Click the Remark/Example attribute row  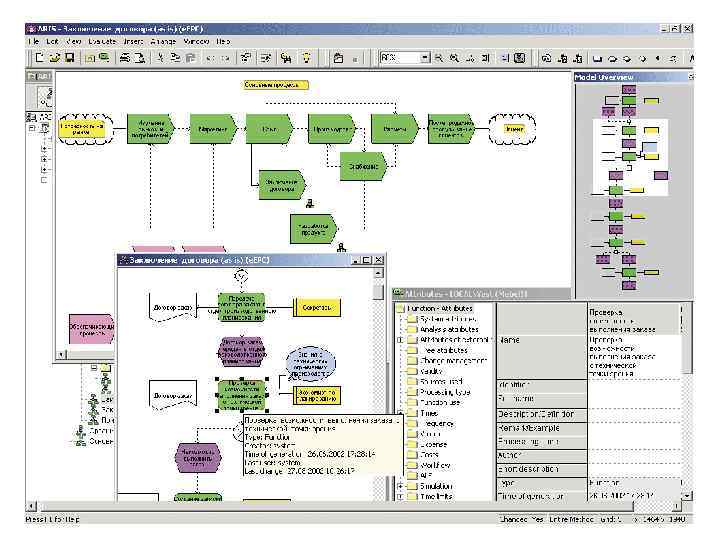(541, 428)
